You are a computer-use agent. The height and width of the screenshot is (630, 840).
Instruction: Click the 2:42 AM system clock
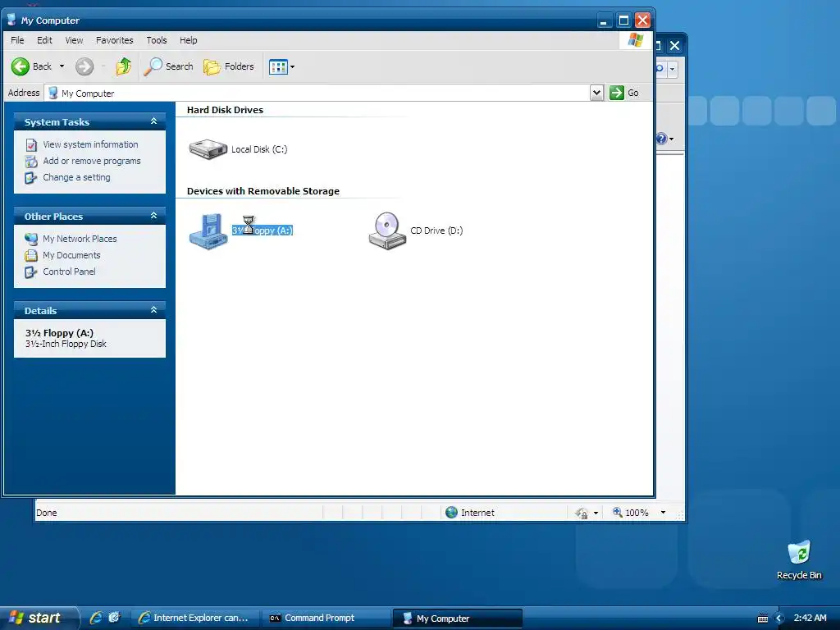click(x=810, y=618)
